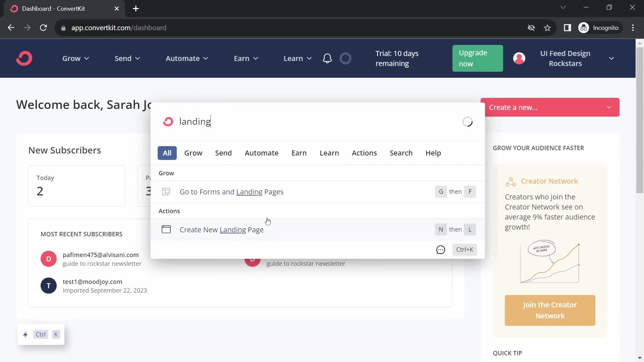Click the Grow tab in search results

tap(193, 153)
